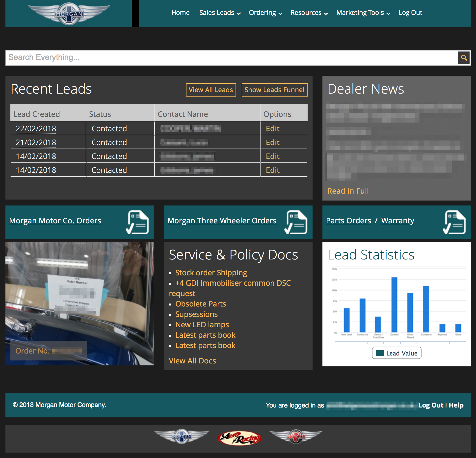This screenshot has width=476, height=458.
Task: Edit the lead created 21/02/2018
Action: [272, 143]
